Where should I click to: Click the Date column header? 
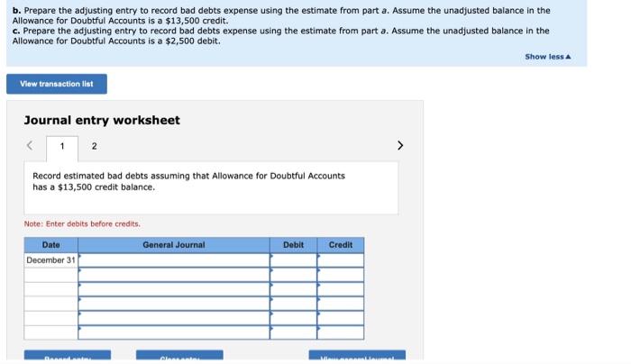tap(51, 245)
